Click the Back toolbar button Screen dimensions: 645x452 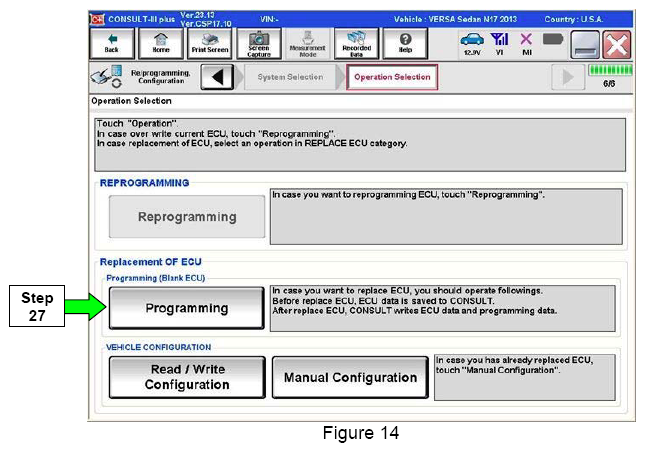pos(110,41)
